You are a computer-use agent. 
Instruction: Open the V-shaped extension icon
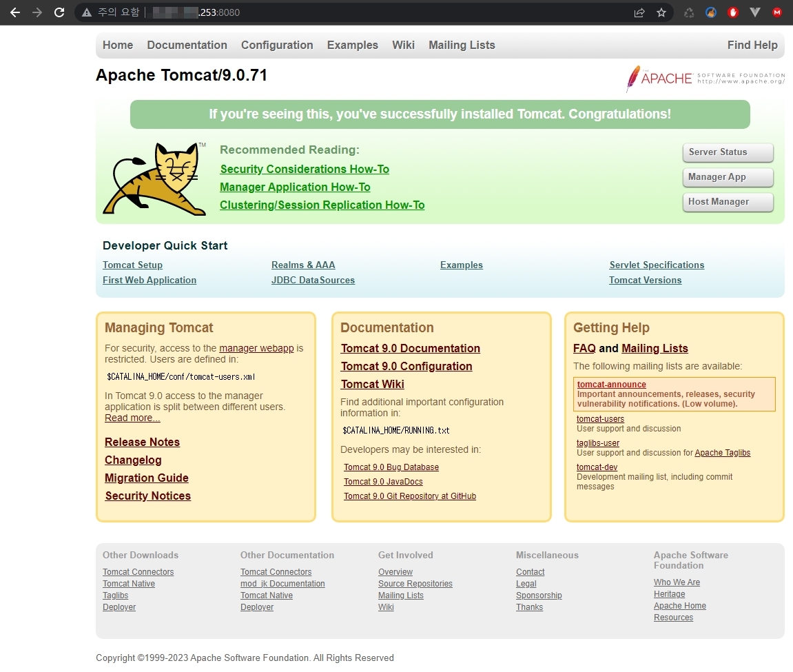(755, 12)
